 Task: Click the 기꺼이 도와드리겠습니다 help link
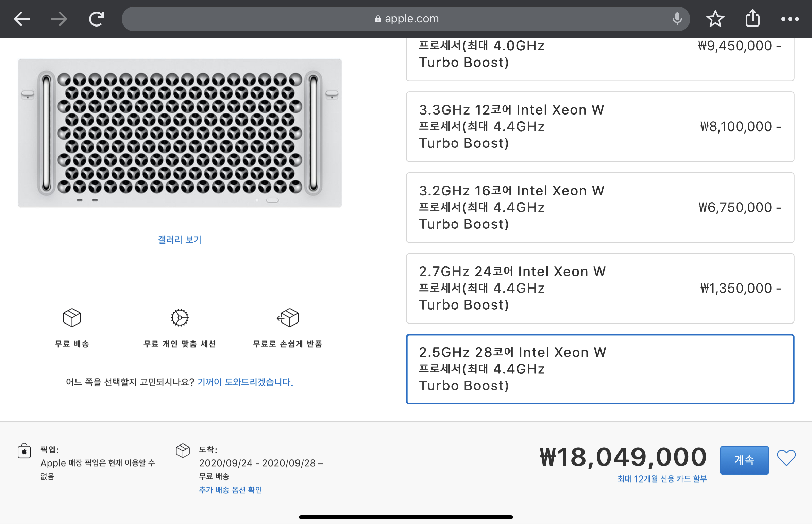point(245,382)
